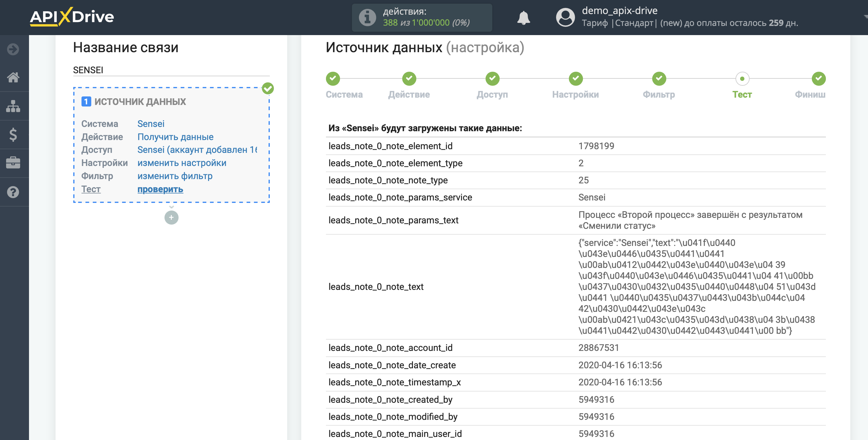Go to the home dashboard icon
Viewport: 868px width, 440px height.
click(13, 78)
